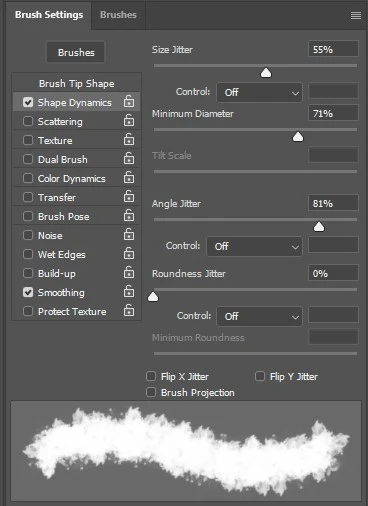Open the Angle Jitter Control dropdown
The image size is (368, 506).
[254, 246]
